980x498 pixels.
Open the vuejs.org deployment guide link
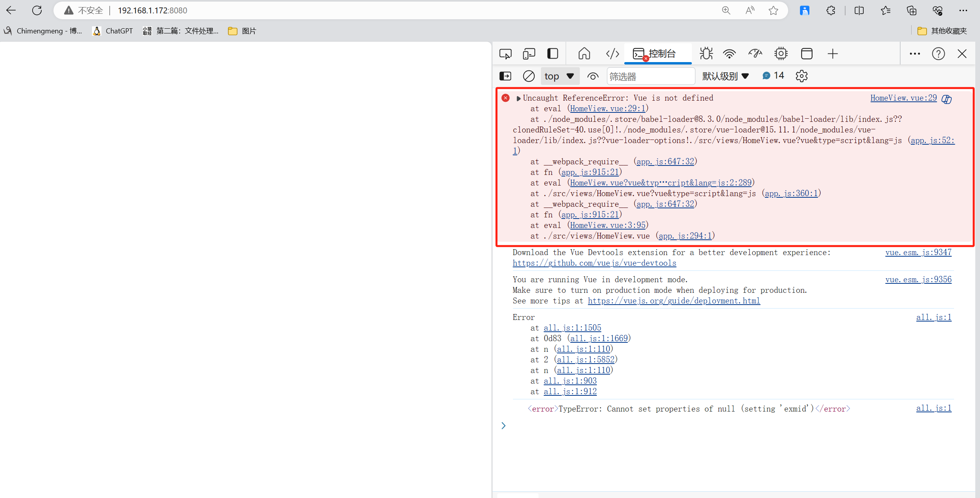[674, 301]
